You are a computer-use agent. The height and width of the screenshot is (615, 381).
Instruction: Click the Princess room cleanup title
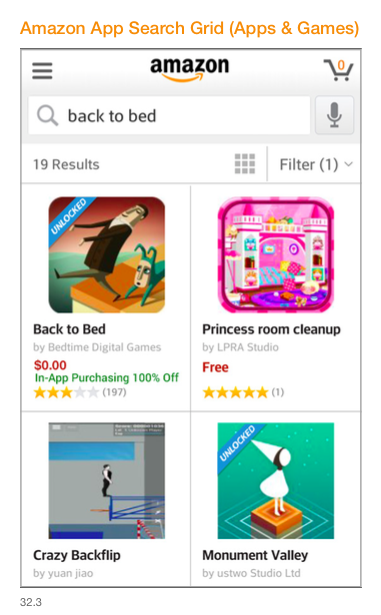coord(272,329)
